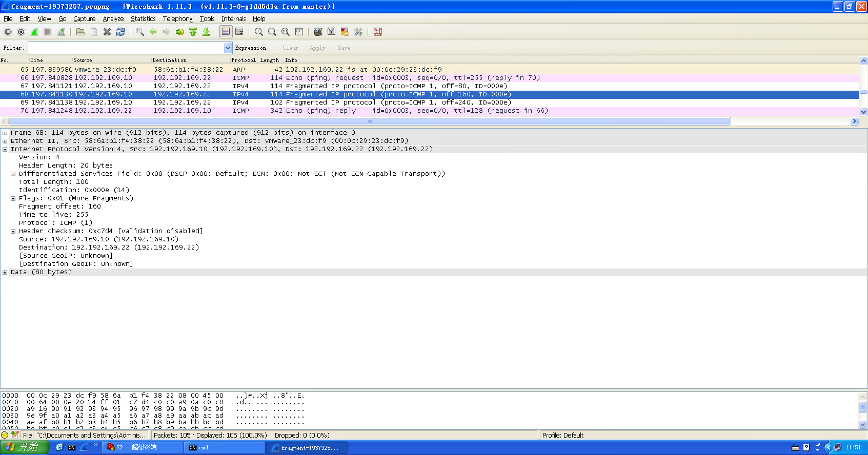Open the Internals menu
The image size is (868, 455).
tap(234, 19)
